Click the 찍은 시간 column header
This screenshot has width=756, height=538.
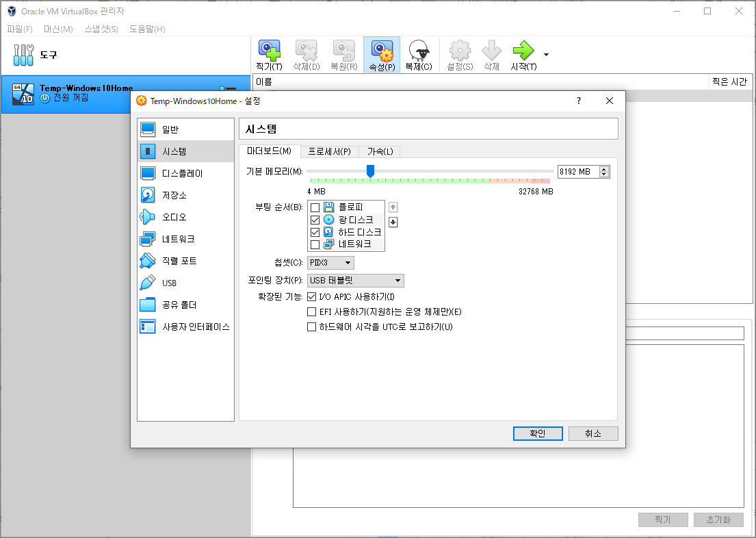[729, 81]
